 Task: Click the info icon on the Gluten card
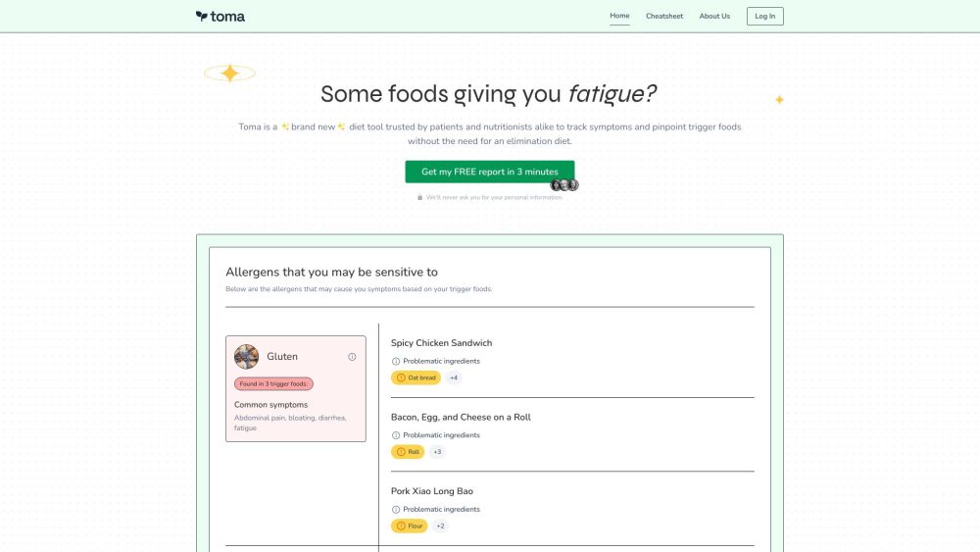(x=352, y=357)
